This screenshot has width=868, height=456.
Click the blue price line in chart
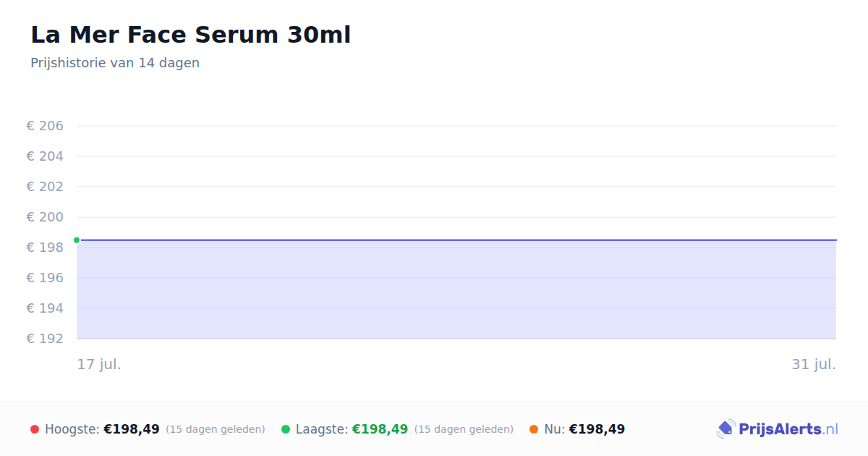coord(456,240)
